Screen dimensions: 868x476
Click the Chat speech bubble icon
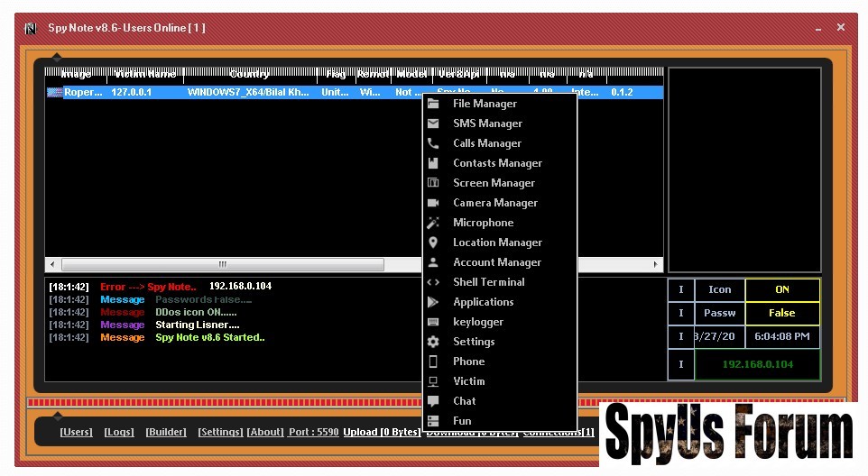coord(433,401)
